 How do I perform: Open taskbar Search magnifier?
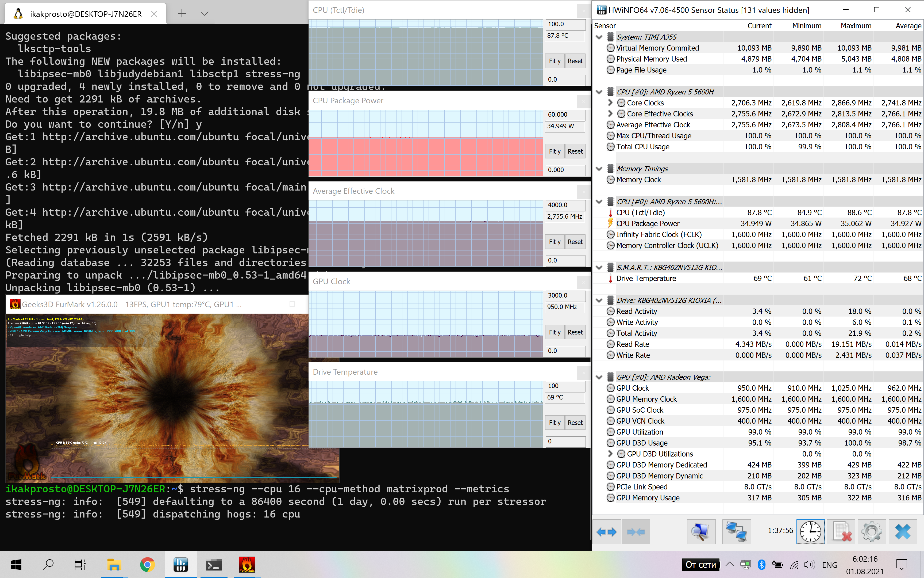coord(48,565)
